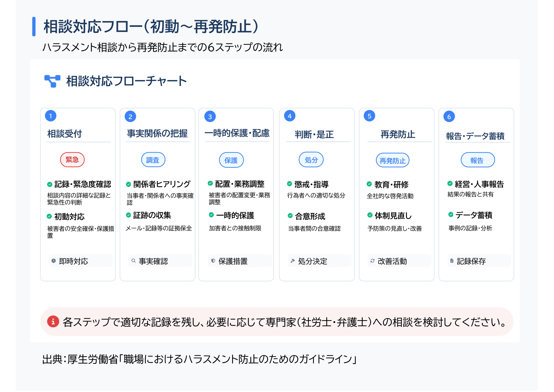Click green check beside データ蓄積

pos(451,214)
